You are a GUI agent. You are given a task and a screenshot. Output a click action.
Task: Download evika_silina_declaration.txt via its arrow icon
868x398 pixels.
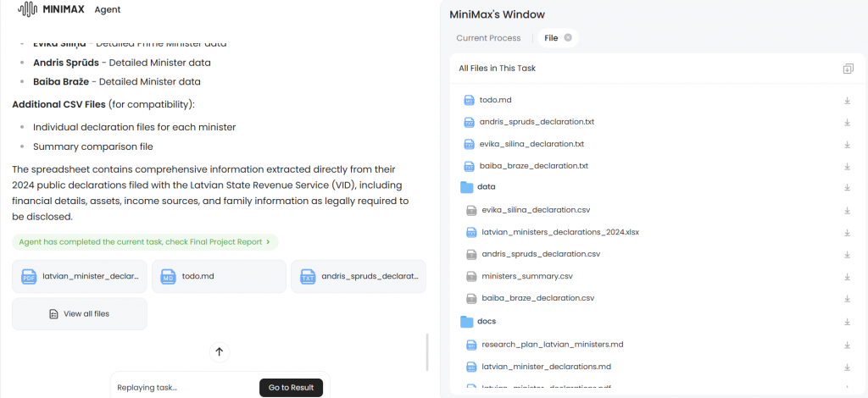tap(847, 144)
